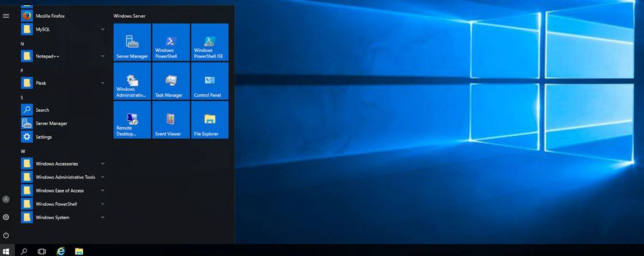
Task: Click the Windows Server tile group title
Action: pyautogui.click(x=129, y=16)
